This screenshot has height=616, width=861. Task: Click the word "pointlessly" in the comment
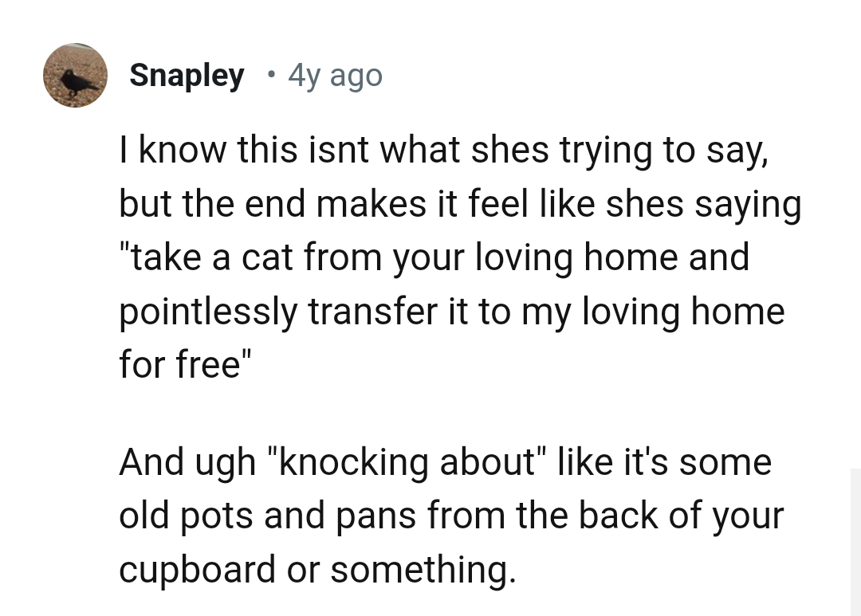pyautogui.click(x=209, y=311)
